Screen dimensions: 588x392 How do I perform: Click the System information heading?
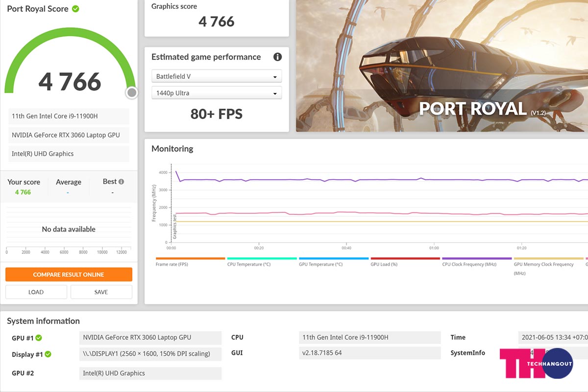click(43, 321)
